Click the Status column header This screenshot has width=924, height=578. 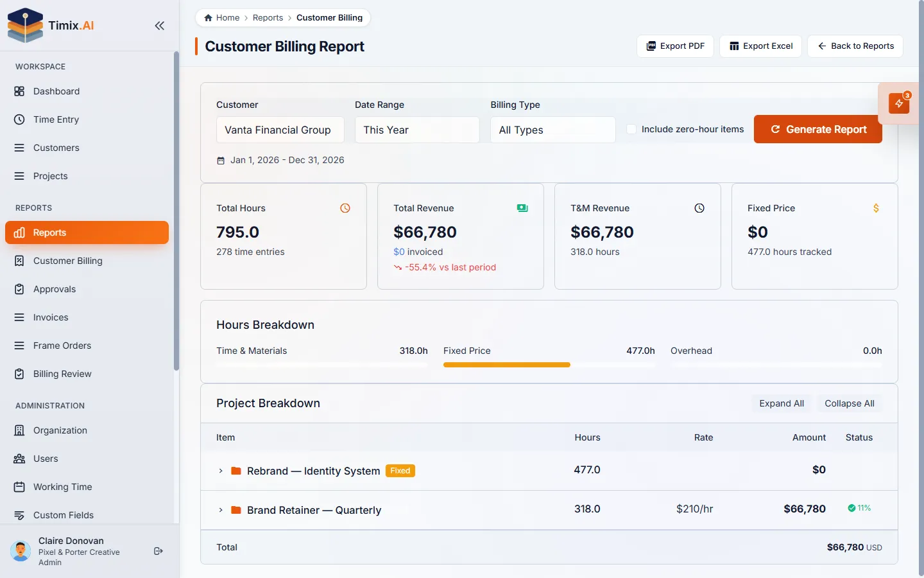coord(859,437)
